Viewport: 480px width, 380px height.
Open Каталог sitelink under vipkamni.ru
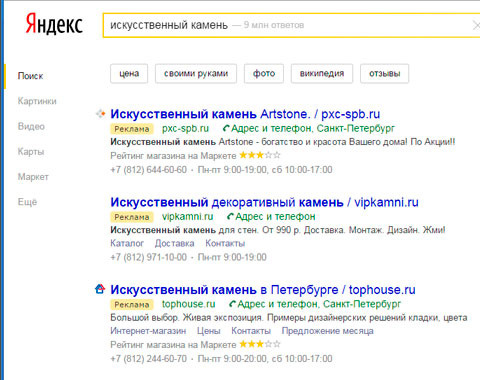127,243
